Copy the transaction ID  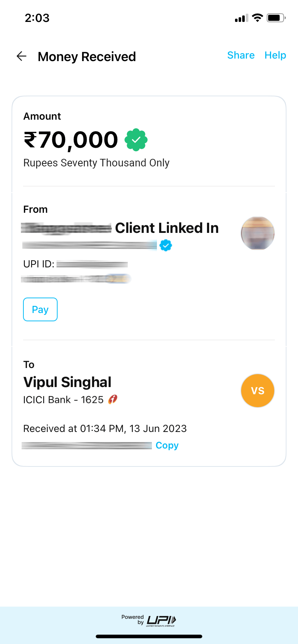(167, 445)
